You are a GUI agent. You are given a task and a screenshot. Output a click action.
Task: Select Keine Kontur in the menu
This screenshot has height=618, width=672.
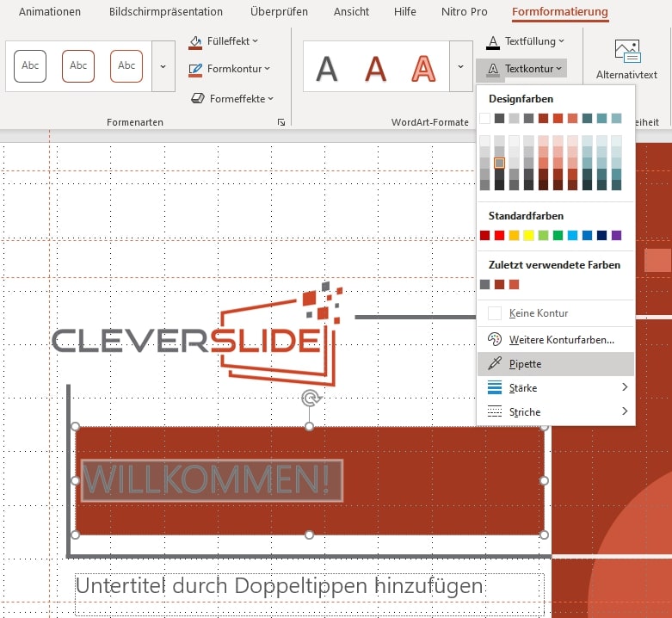tap(556, 313)
